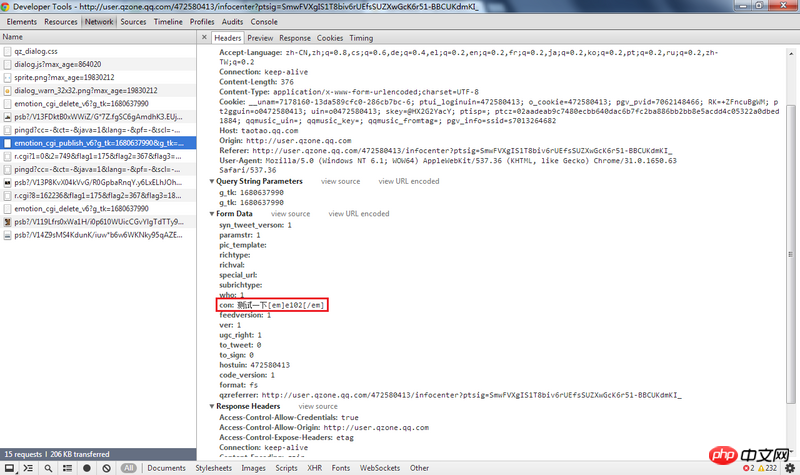Select the emotion_cgi_publish_v6 request
800x475 pixels.
98,143
